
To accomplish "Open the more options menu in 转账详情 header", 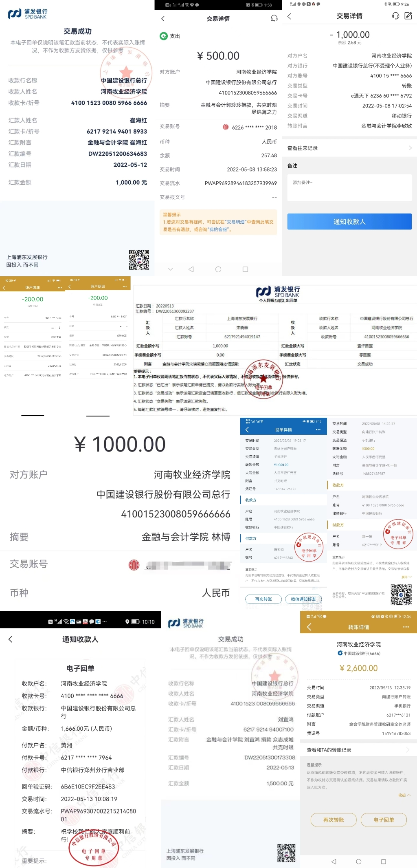I will tap(406, 627).
